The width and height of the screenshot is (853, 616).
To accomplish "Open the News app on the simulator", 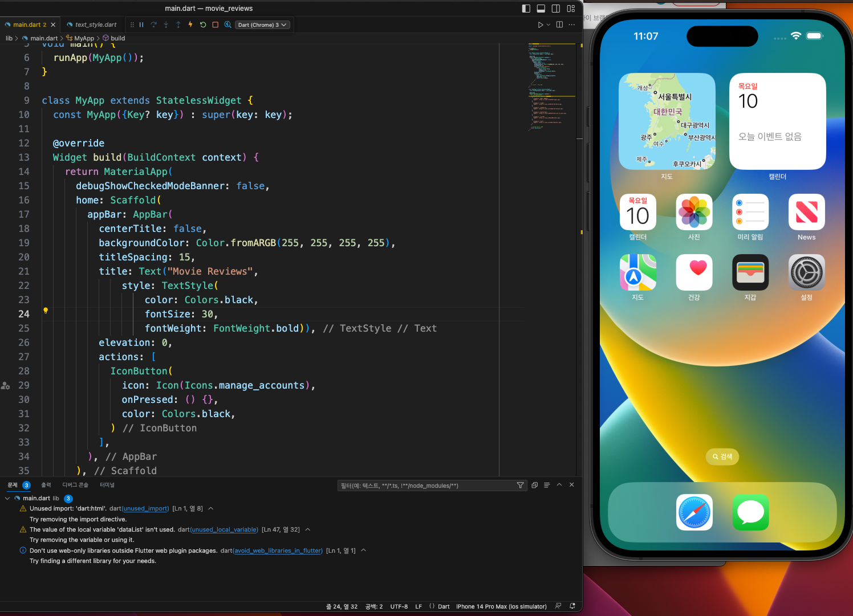I will [x=806, y=212].
